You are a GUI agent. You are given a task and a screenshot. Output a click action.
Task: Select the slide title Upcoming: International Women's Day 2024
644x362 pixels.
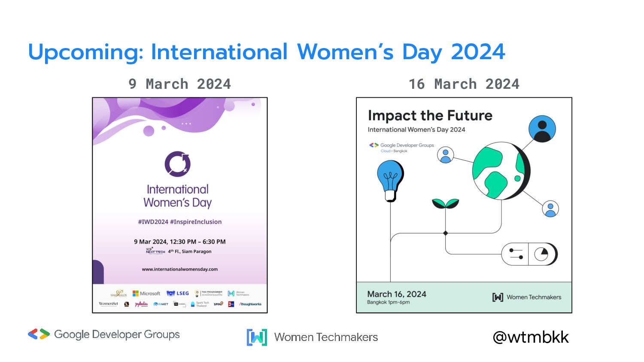tap(267, 52)
